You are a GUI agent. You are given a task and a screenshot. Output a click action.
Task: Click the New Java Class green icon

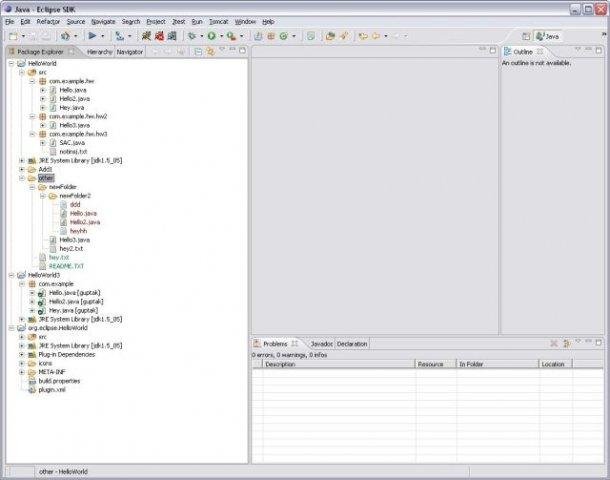click(284, 36)
